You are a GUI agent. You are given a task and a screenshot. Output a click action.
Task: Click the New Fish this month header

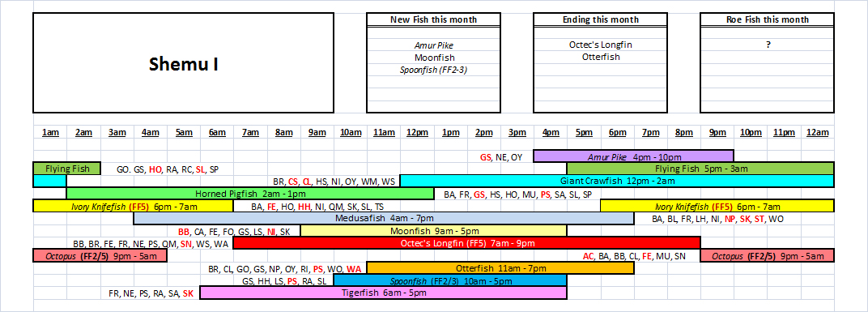pyautogui.click(x=433, y=20)
